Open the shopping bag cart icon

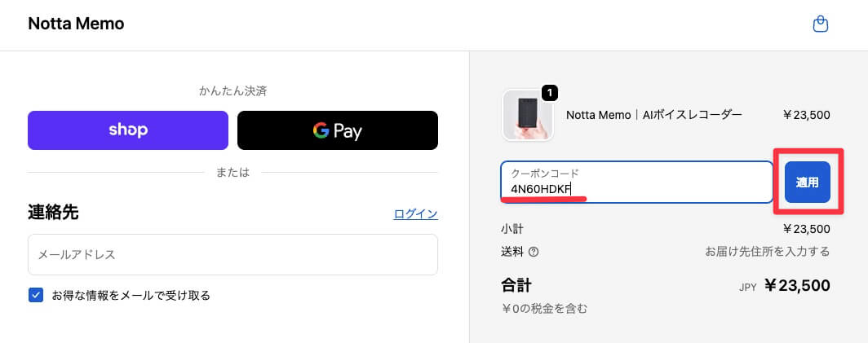(x=821, y=24)
